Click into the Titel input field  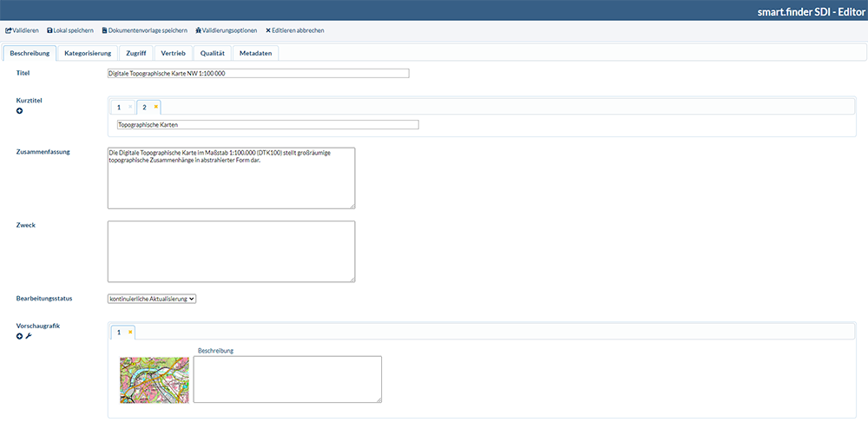(x=258, y=74)
